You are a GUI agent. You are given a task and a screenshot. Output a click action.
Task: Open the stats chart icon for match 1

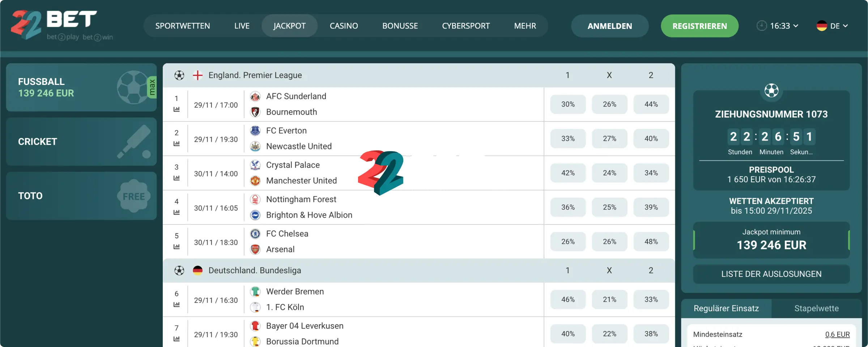point(176,108)
